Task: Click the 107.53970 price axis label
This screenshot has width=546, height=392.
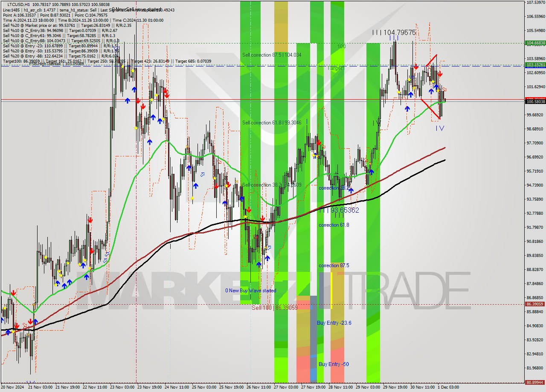Action: pos(536,3)
